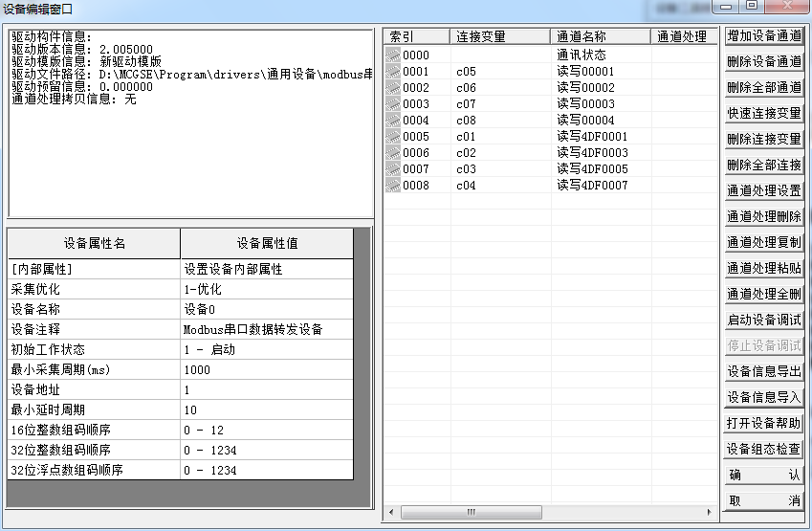This screenshot has width=812, height=531.
Task: Click the channel icon of row 0008
Action: pyautogui.click(x=393, y=185)
